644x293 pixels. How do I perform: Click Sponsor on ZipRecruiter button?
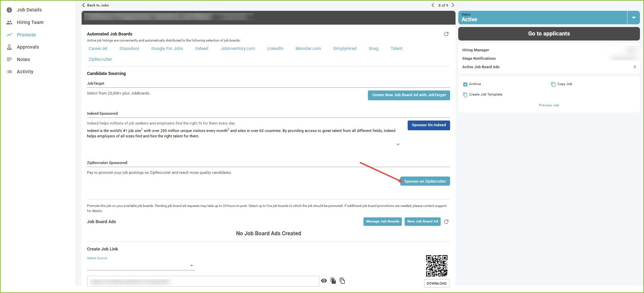pos(425,181)
